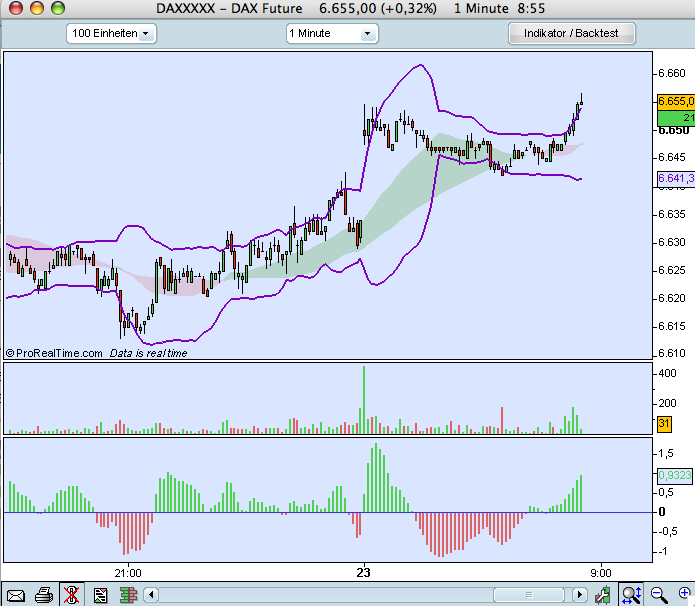Step the chart scrollbar left with the arrow

(151, 594)
